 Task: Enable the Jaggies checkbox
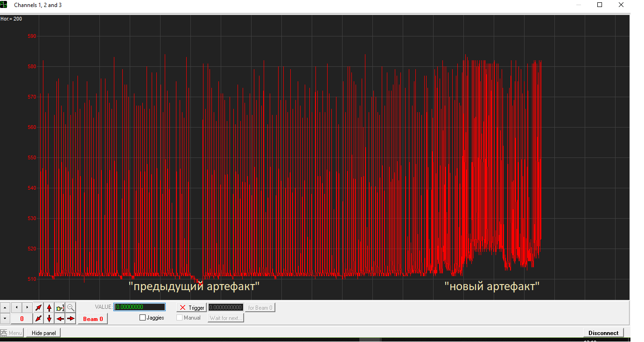143,318
